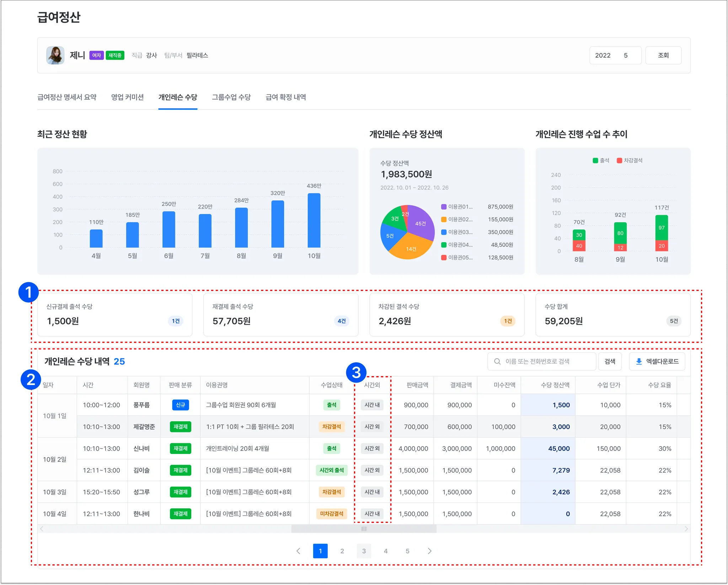Screen dimensions: 728x585
Task: Click the search magnifier icon
Action: (x=497, y=361)
